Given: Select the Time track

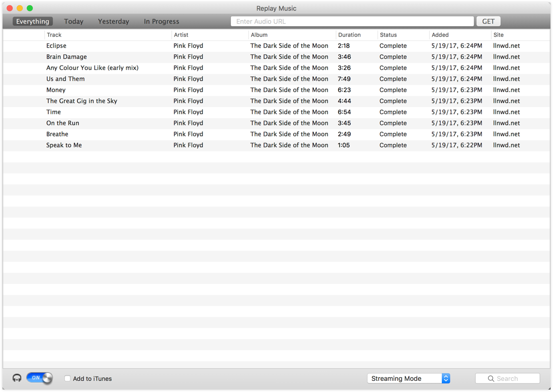Looking at the screenshot, I should tap(276, 112).
